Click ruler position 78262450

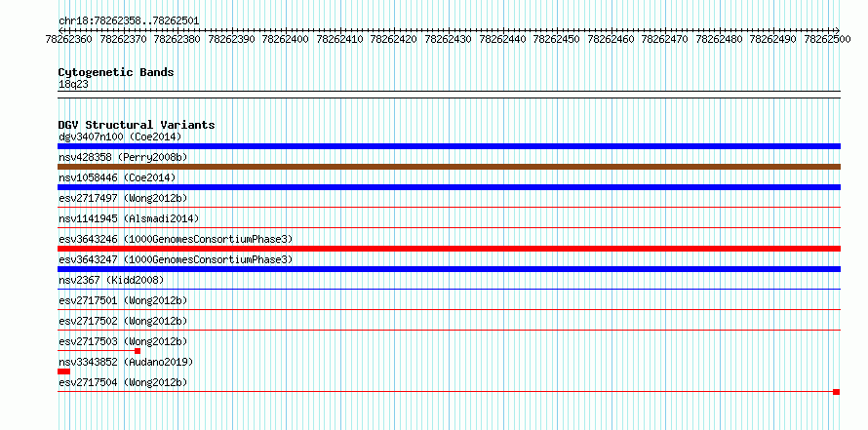click(x=557, y=39)
